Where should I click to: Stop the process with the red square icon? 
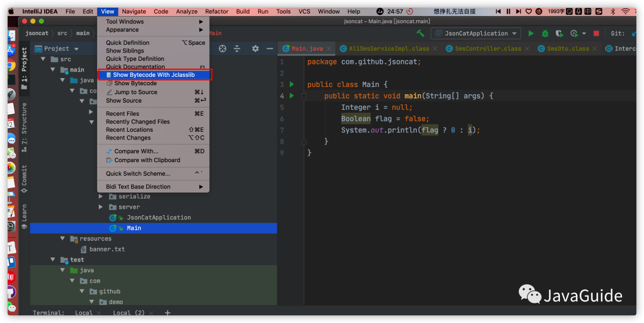[x=596, y=33]
